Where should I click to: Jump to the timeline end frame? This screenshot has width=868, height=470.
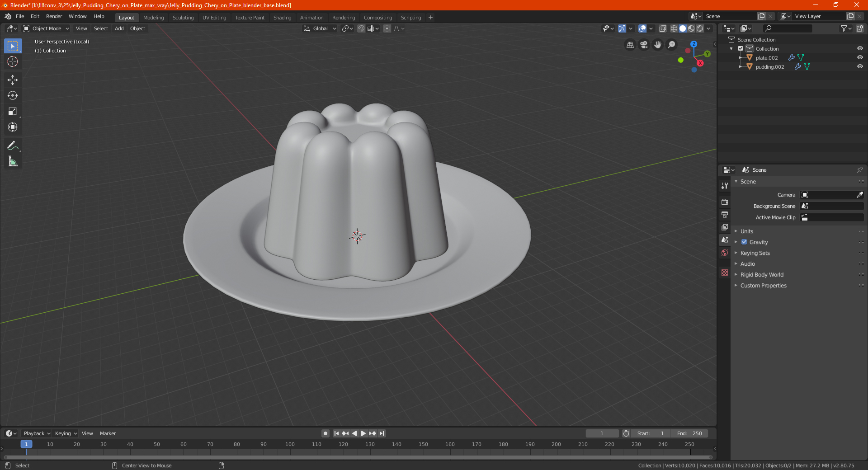[x=382, y=433]
